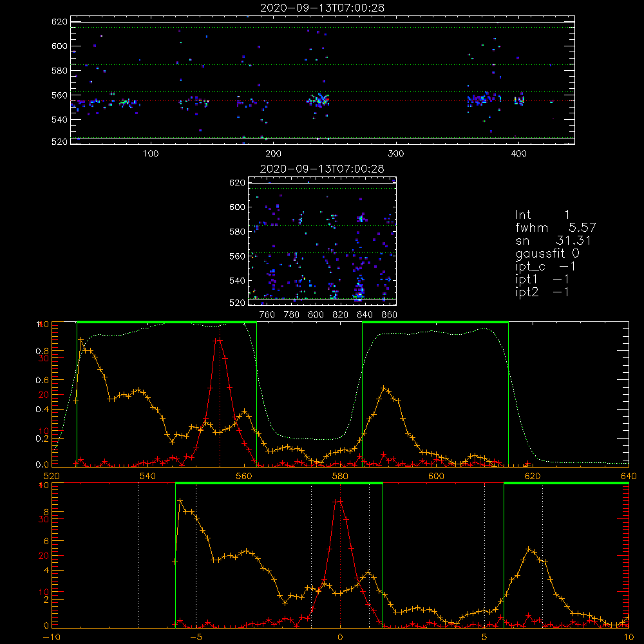Click the left thick green bar atop third plot
The width and height of the screenshot is (644, 644).
coord(167,323)
